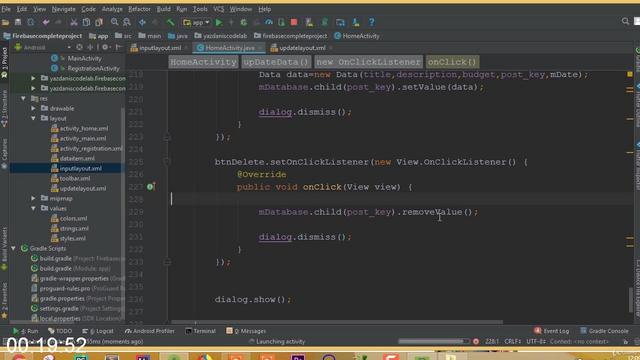640x360 pixels.
Task: Click the editor vertical scrollbar thumb
Action: tap(631, 300)
